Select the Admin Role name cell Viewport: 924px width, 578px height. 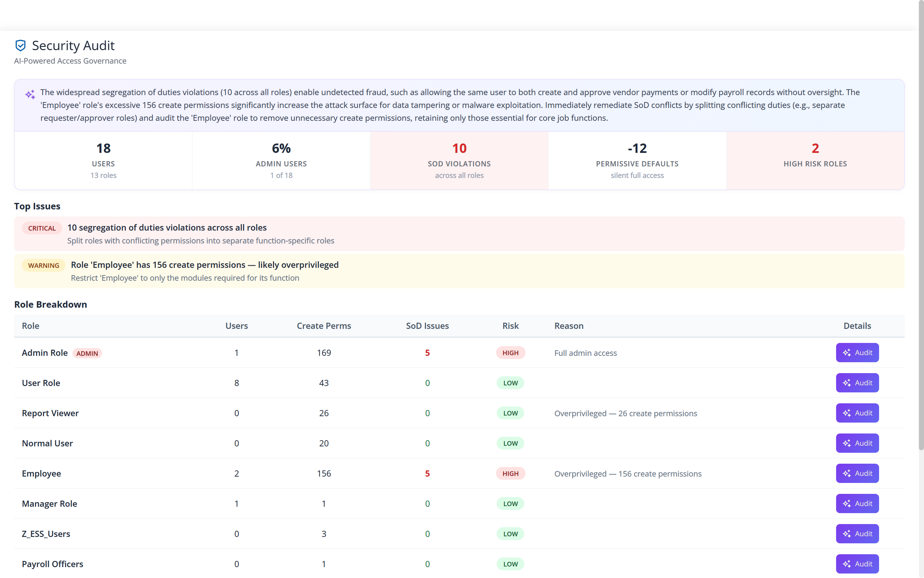pyautogui.click(x=45, y=353)
